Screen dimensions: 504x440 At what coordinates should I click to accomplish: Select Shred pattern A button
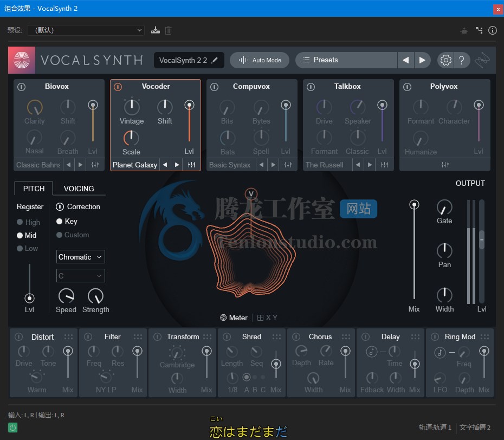coord(247,377)
